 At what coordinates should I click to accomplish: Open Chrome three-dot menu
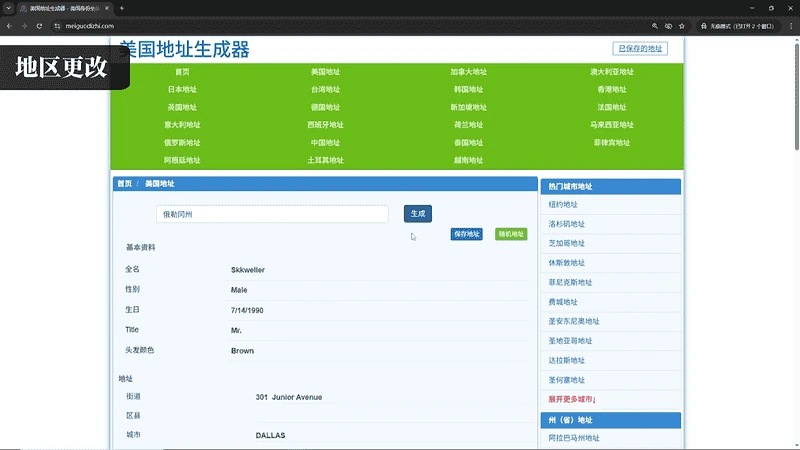[791, 26]
